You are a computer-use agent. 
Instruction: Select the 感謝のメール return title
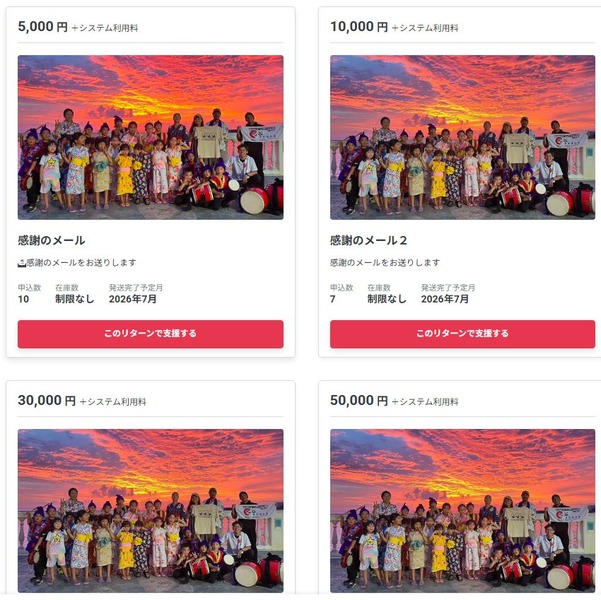[x=51, y=240]
